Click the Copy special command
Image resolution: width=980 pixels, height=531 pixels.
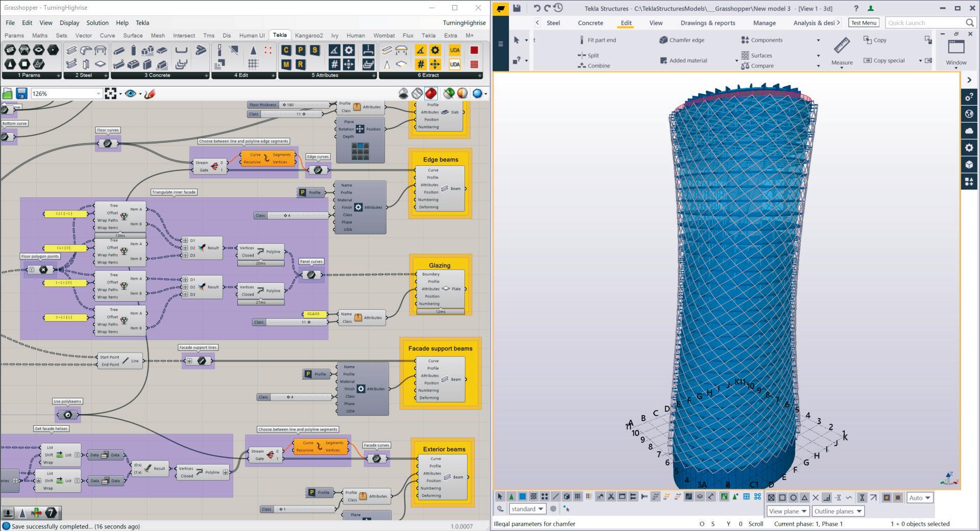point(884,60)
